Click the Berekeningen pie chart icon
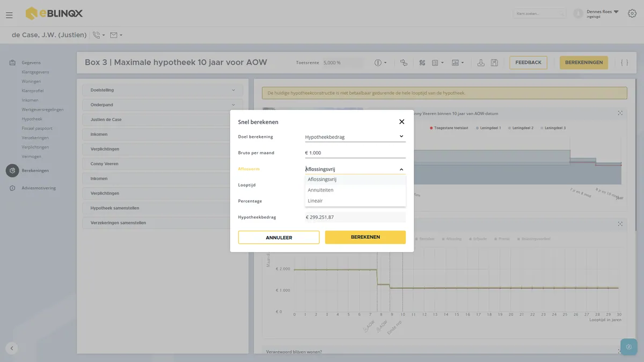 [x=12, y=171]
